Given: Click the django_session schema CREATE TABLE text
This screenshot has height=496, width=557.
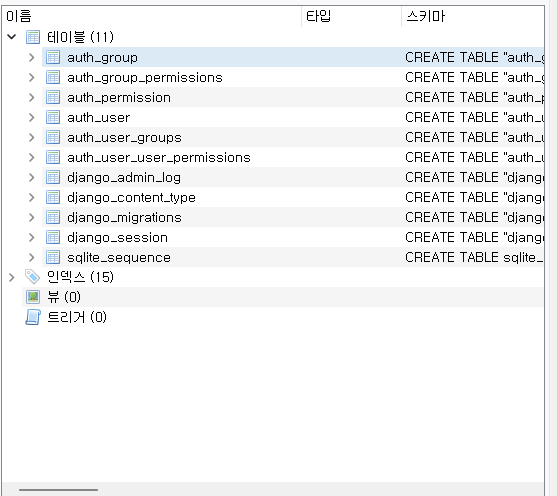Looking at the screenshot, I should pos(475,237).
